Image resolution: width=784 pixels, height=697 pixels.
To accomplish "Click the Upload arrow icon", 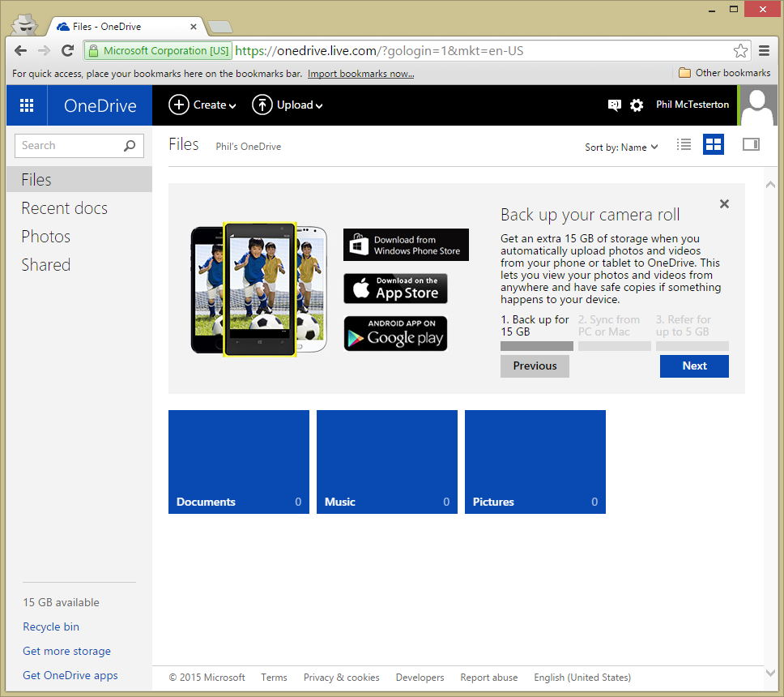I will [262, 105].
